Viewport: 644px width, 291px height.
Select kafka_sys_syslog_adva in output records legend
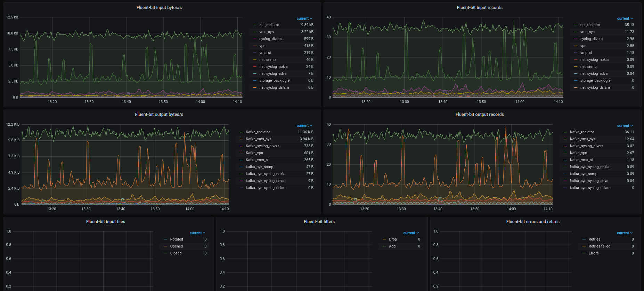click(x=589, y=181)
